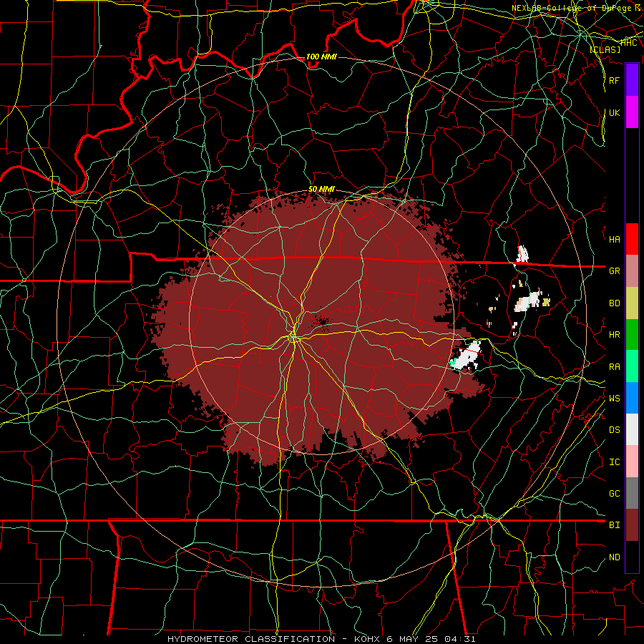Click the red HA legend color swatch
This screenshot has height=644, width=644.
coord(632,239)
